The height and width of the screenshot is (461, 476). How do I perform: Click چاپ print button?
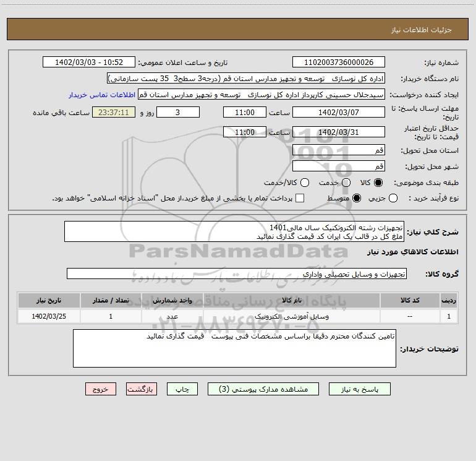pos(182,389)
